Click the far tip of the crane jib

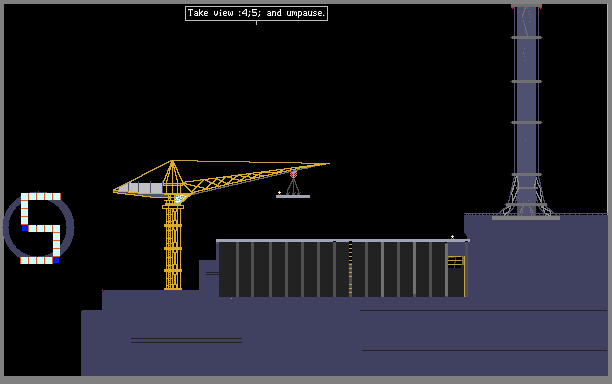[x=327, y=164]
